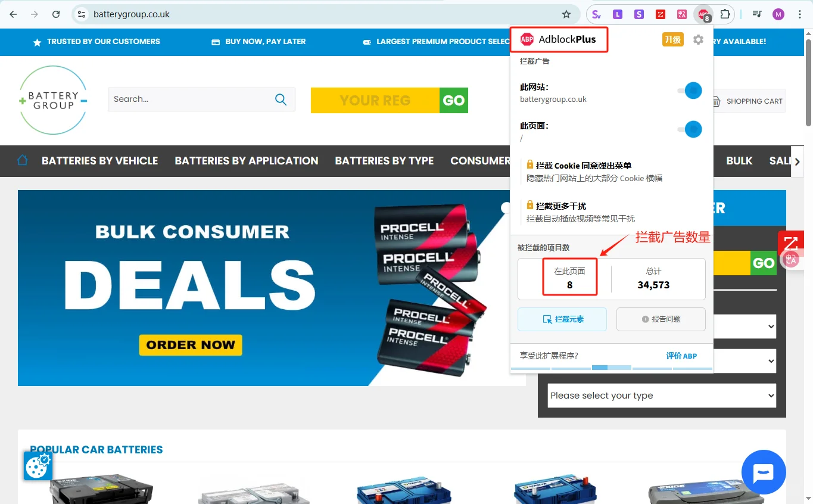The image size is (813, 504).
Task: Click the 拦截元素 block element button
Action: 562,319
